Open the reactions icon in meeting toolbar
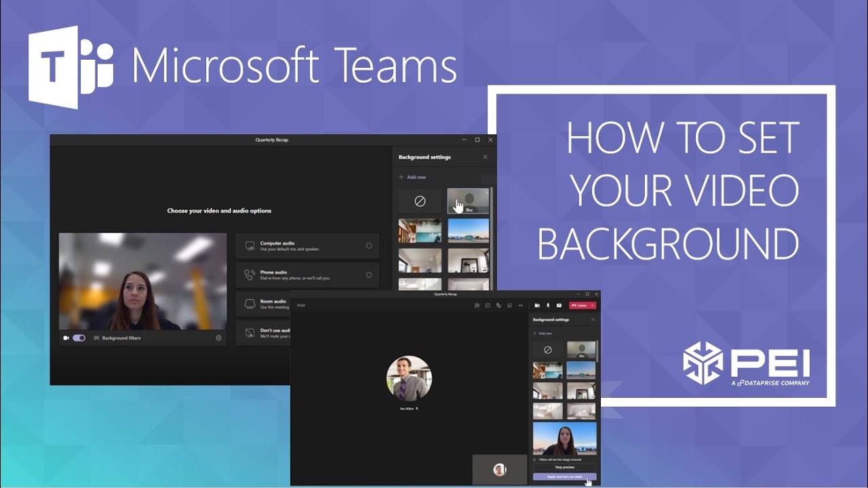The height and width of the screenshot is (488, 868). [x=498, y=306]
